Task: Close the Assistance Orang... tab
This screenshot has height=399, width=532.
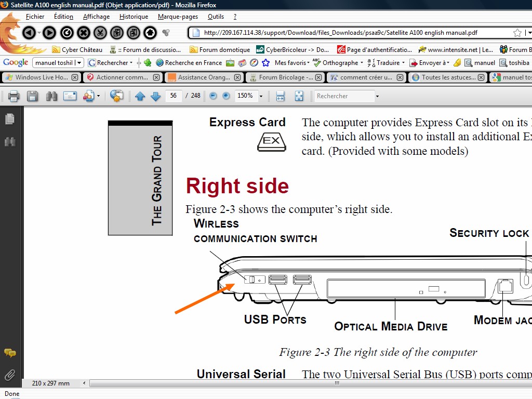Action: 237,77
